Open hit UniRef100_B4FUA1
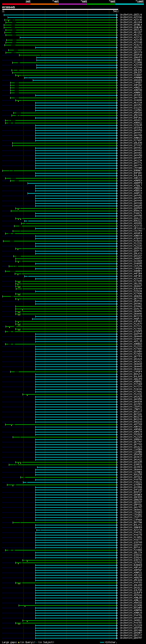The image size is (146, 644). (131, 118)
